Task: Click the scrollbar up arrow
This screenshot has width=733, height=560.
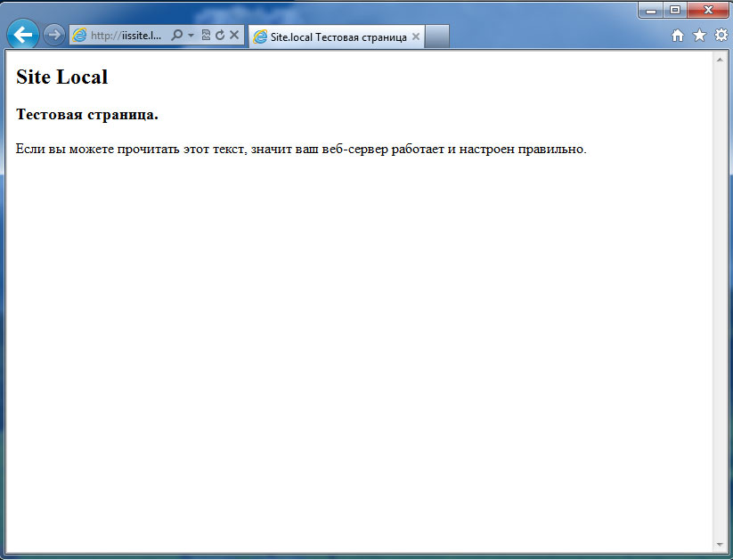Action: click(x=720, y=59)
